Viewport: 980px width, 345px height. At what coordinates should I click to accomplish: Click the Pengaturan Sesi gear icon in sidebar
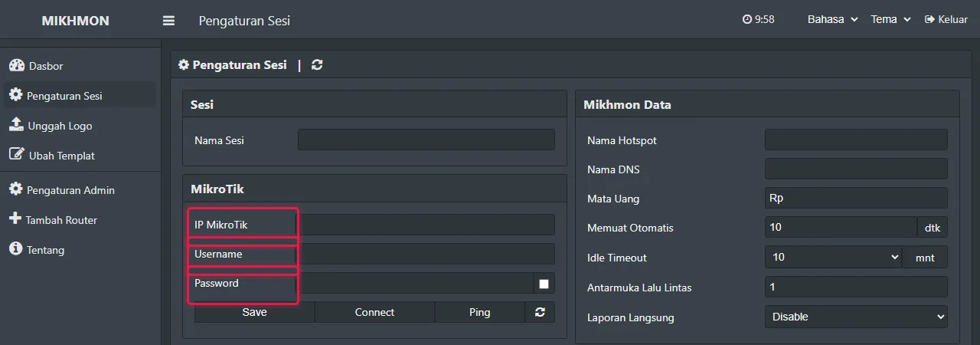coord(15,95)
